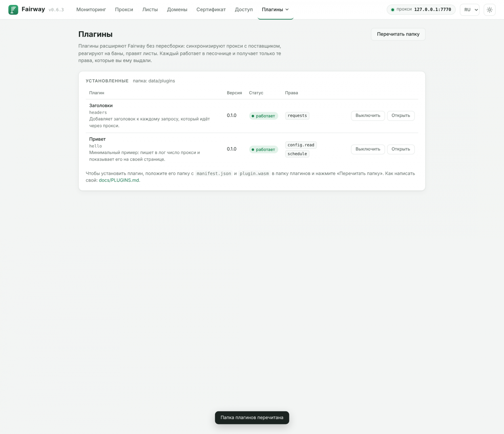504x434 pixels.
Task: Open the Привет plugin page
Action: 401,149
